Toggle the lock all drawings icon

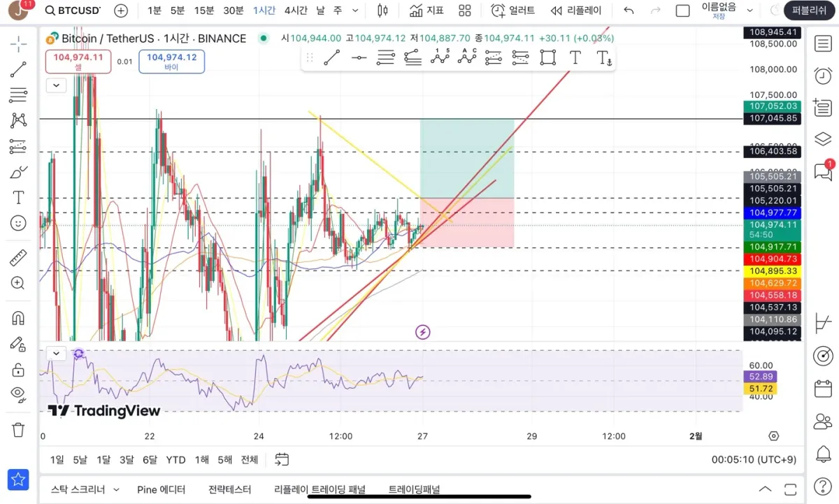[x=18, y=368]
